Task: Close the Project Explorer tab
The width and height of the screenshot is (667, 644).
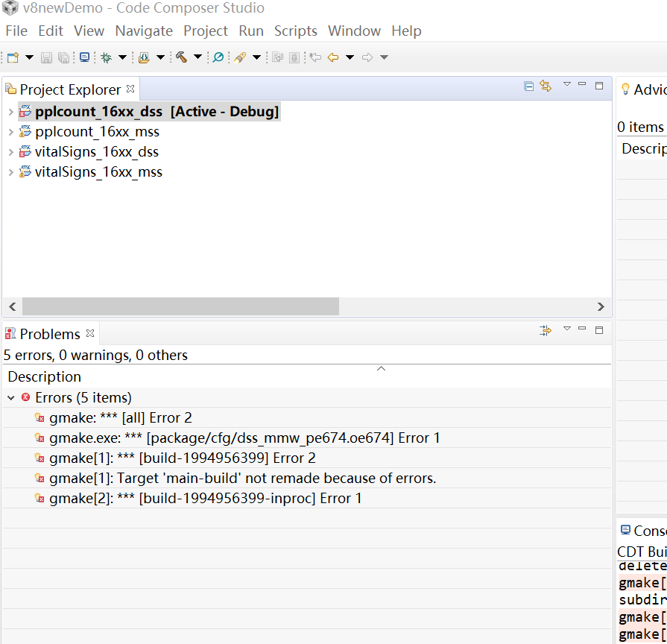Action: pyautogui.click(x=130, y=89)
